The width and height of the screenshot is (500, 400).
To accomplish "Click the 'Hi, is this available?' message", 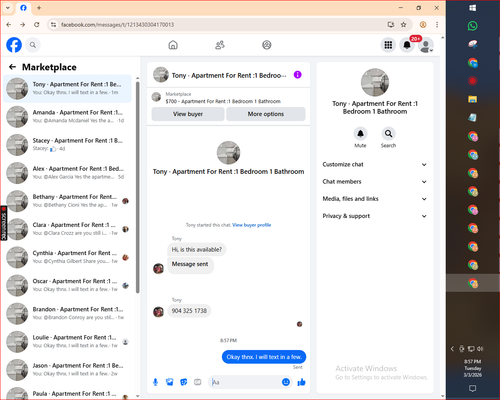I will coord(197,249).
